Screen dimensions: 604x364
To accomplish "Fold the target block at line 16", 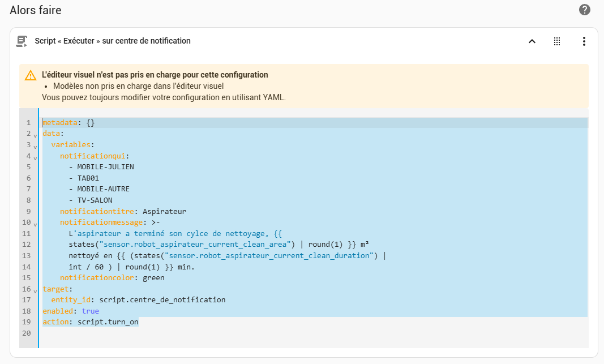I will 35,291.
